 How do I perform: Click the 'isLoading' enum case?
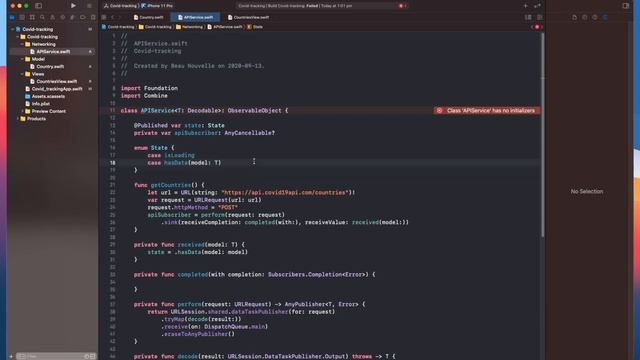click(179, 156)
